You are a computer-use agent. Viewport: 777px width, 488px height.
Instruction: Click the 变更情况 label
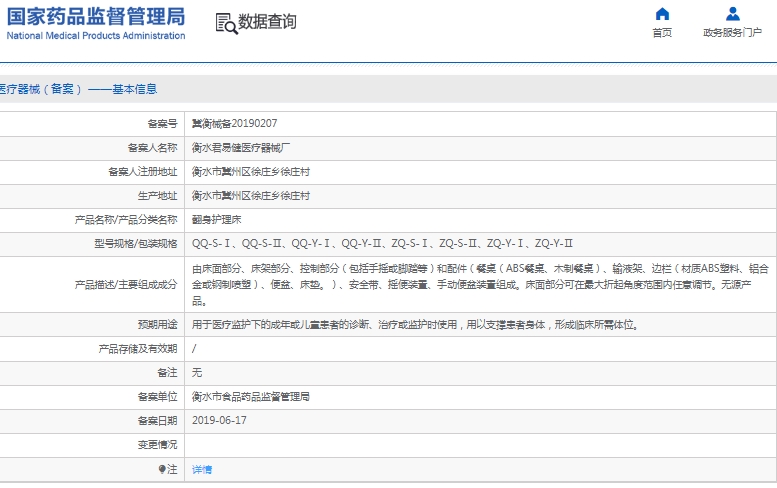(157, 445)
